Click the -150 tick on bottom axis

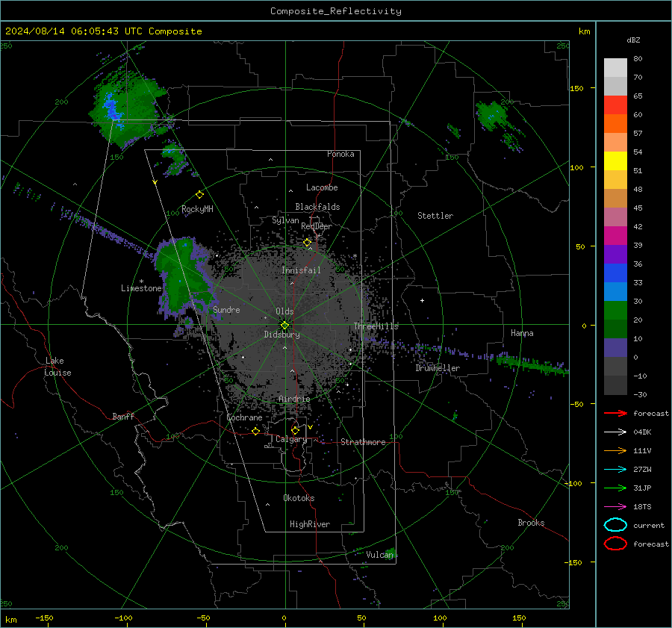(x=44, y=618)
